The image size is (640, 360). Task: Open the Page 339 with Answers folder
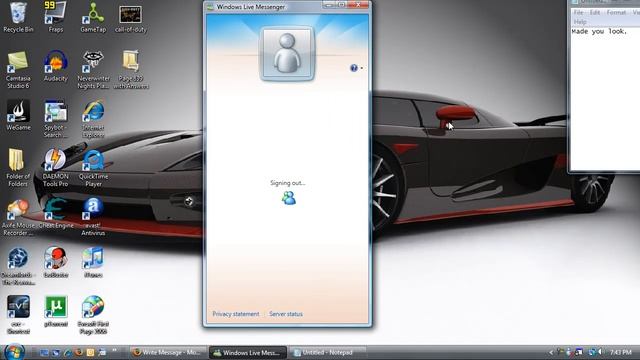pyautogui.click(x=131, y=70)
